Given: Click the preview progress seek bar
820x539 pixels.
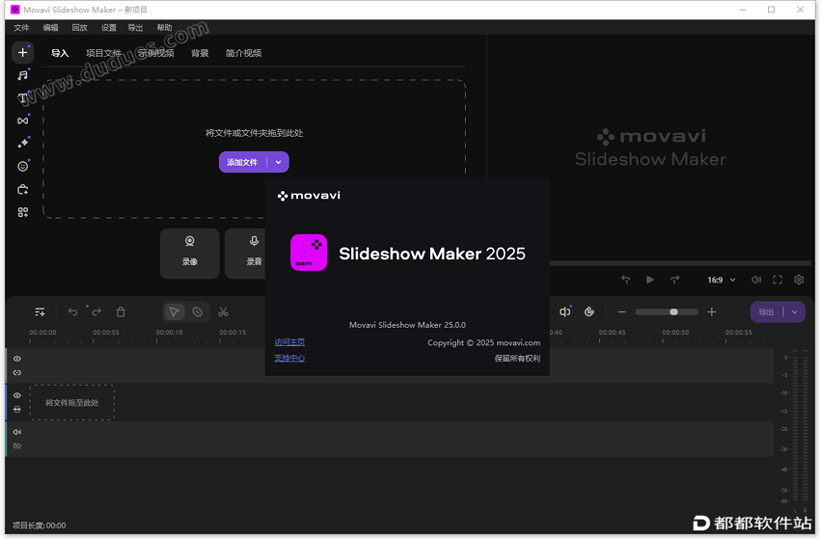Looking at the screenshot, I should click(680, 263).
